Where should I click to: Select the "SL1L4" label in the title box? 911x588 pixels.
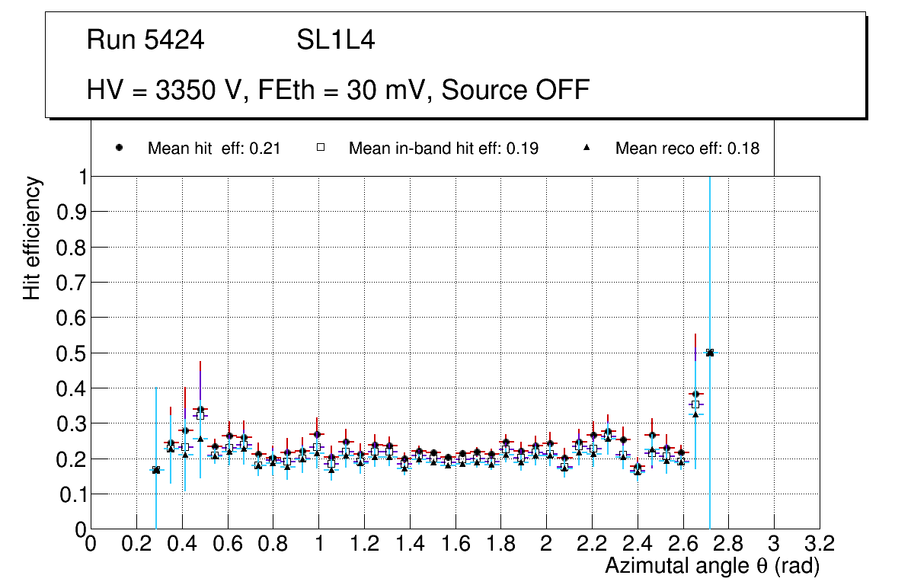pos(335,40)
